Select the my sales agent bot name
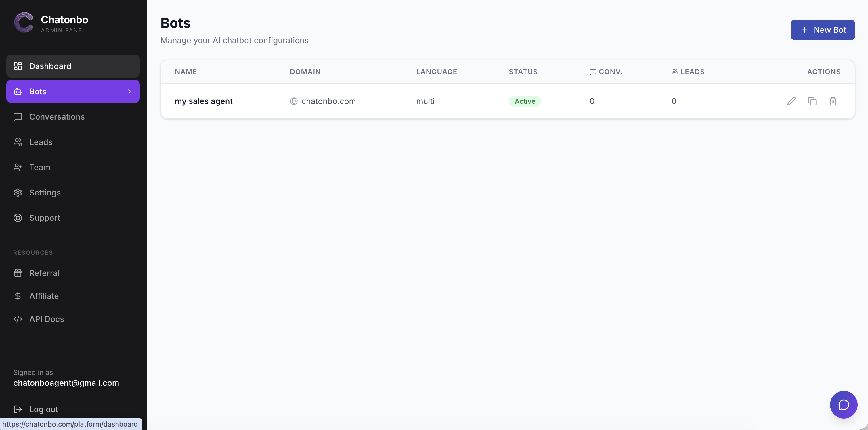The height and width of the screenshot is (430, 868). [x=204, y=101]
